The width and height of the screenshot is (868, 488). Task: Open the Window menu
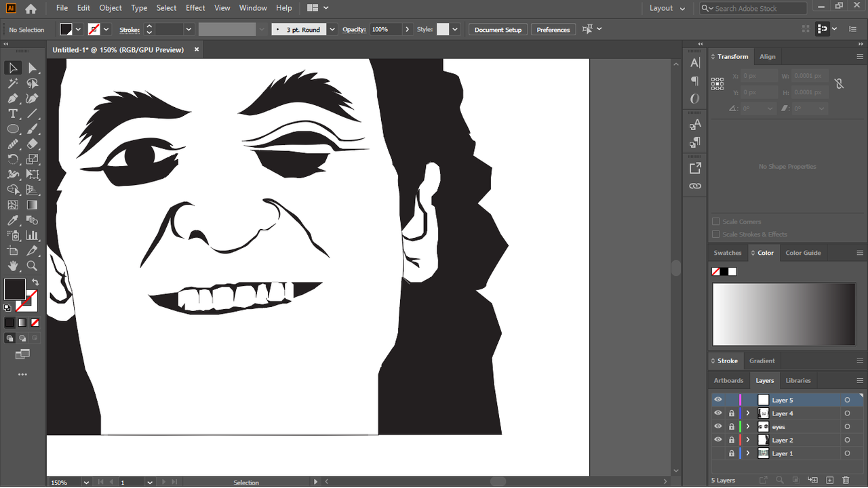(253, 8)
